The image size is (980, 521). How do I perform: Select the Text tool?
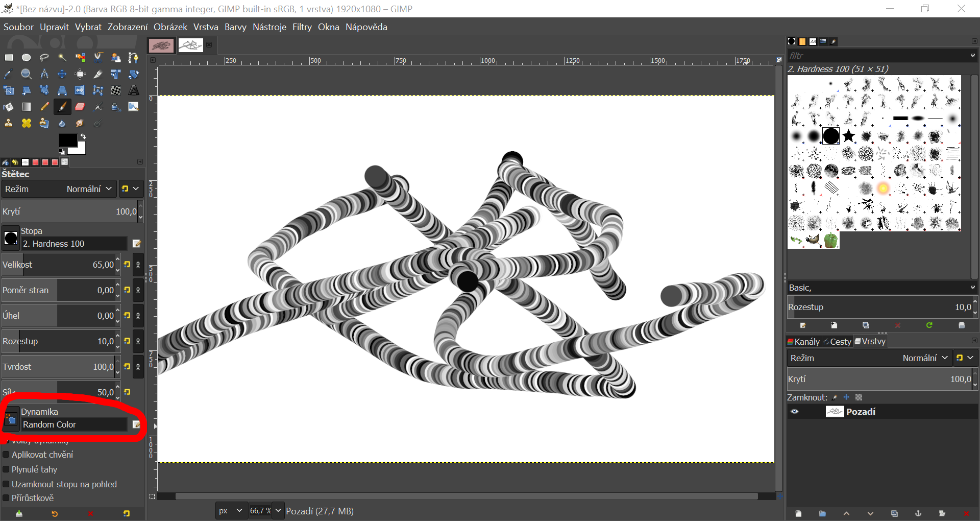[x=133, y=90]
